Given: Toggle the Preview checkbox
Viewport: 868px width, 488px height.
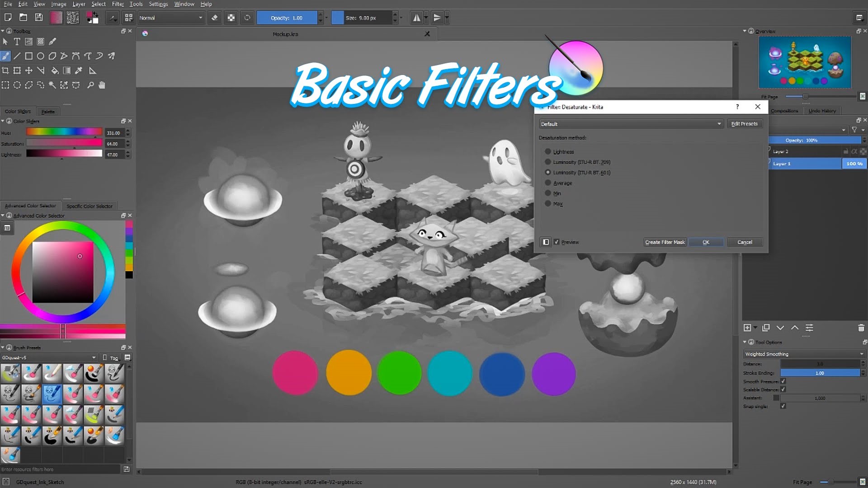Looking at the screenshot, I should (557, 242).
